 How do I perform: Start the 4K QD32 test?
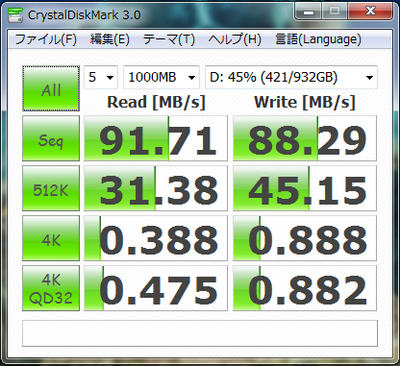51,288
